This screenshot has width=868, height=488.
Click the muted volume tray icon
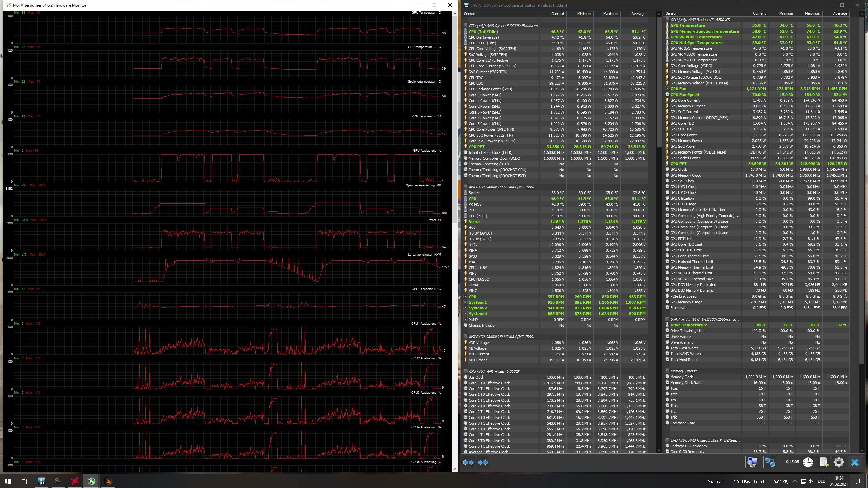pyautogui.click(x=811, y=481)
